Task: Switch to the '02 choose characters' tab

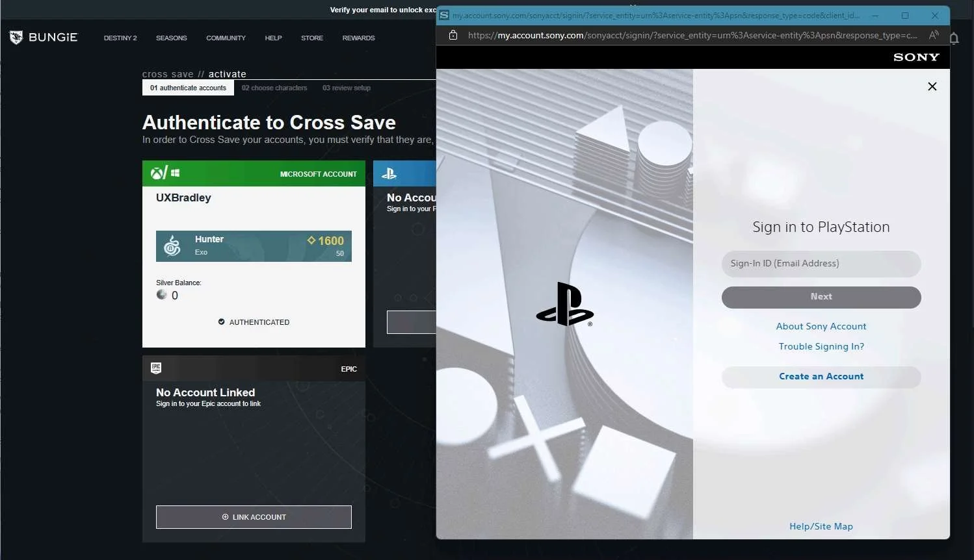Action: click(x=274, y=88)
